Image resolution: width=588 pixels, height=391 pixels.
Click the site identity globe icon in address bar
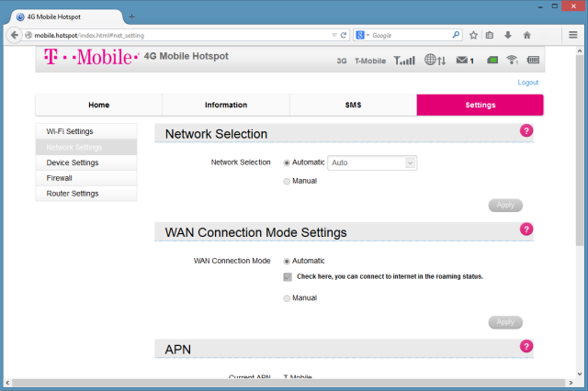[x=28, y=35]
